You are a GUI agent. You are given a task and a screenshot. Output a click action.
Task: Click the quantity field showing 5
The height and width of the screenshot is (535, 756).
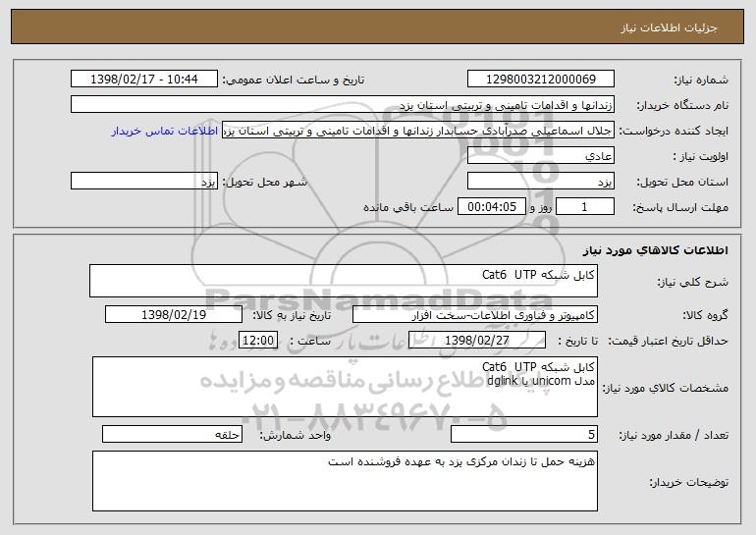524,434
